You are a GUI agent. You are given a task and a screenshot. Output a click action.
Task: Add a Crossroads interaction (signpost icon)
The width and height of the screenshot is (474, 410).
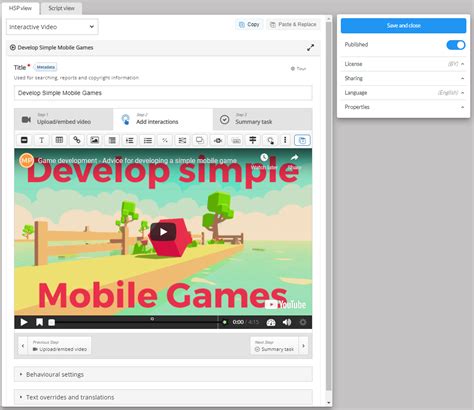point(253,140)
